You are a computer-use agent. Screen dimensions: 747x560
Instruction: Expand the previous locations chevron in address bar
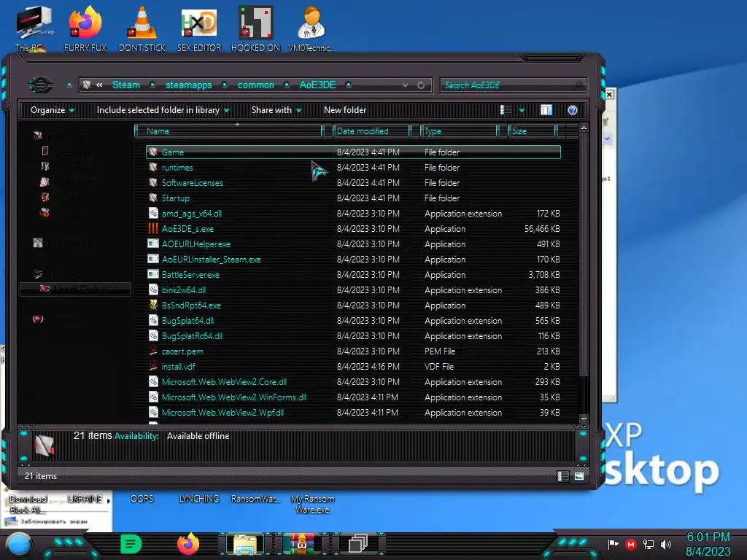(99, 85)
